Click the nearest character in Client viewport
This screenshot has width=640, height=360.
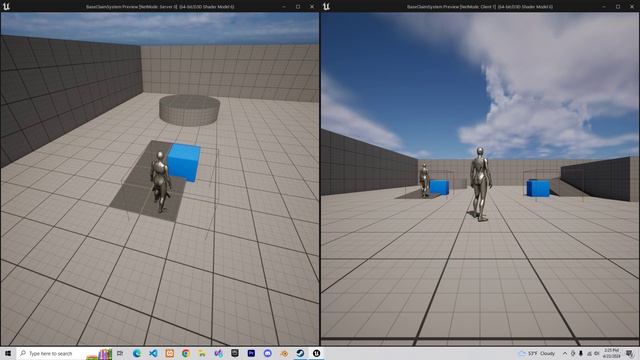click(x=481, y=184)
